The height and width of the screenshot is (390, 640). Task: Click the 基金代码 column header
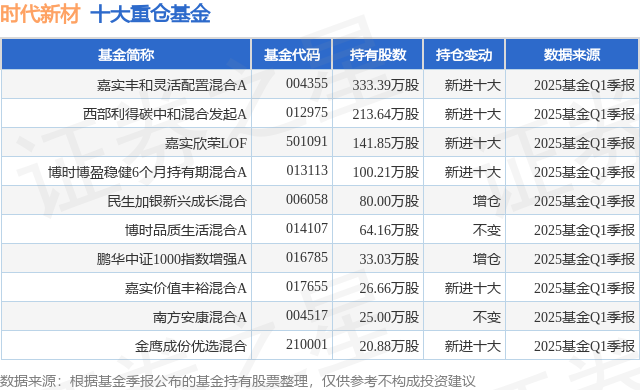click(291, 55)
